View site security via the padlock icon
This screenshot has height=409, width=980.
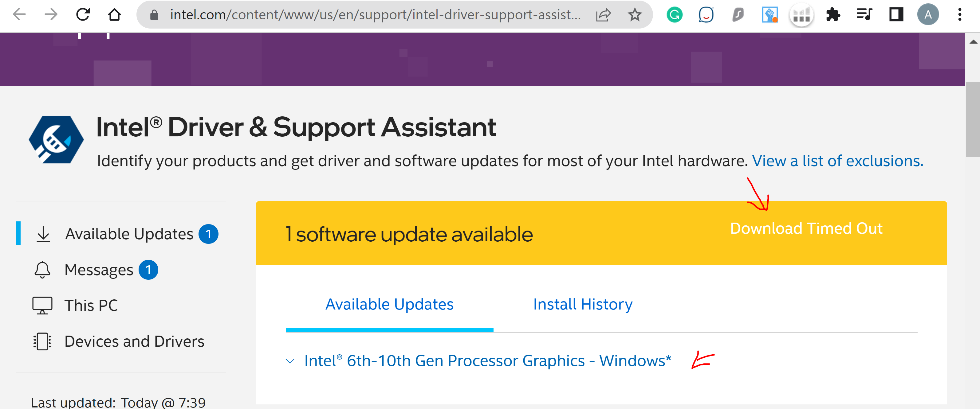pyautogui.click(x=155, y=15)
